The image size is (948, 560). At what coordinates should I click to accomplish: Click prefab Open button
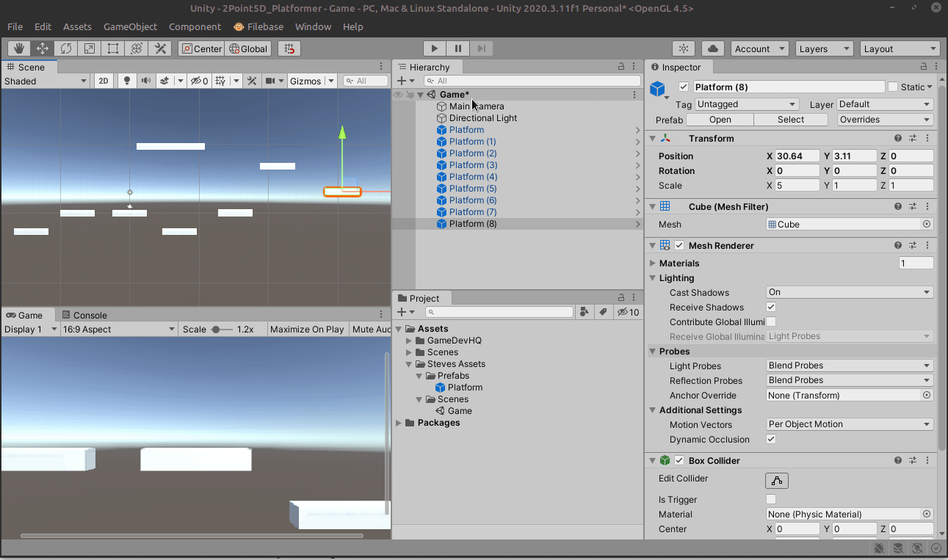[x=720, y=120]
